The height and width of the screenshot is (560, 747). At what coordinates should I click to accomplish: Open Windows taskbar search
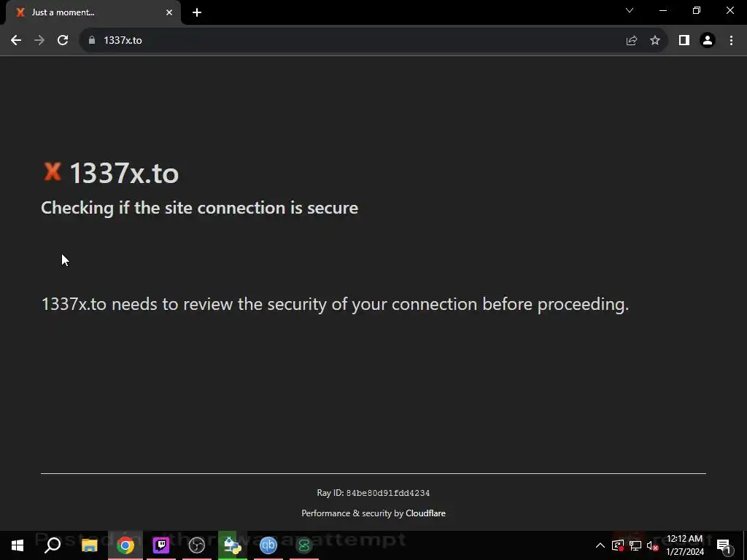click(x=53, y=545)
